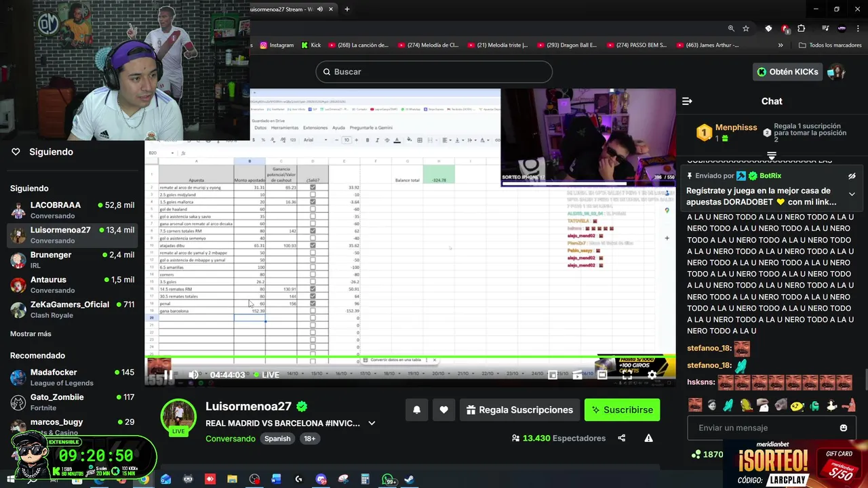Open WhatsApp from the taskbar
The height and width of the screenshot is (488, 868).
[x=388, y=479]
